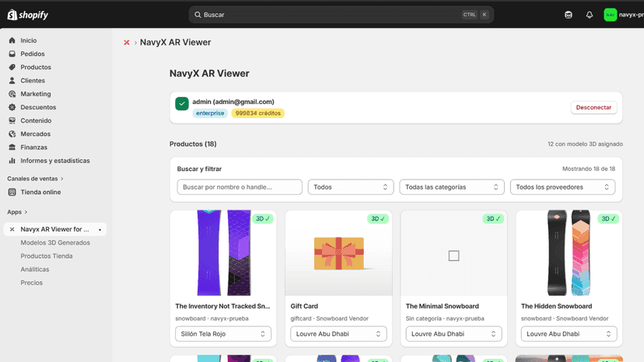Open the navyx store account avatar
The image size is (644, 362).
(x=611, y=15)
